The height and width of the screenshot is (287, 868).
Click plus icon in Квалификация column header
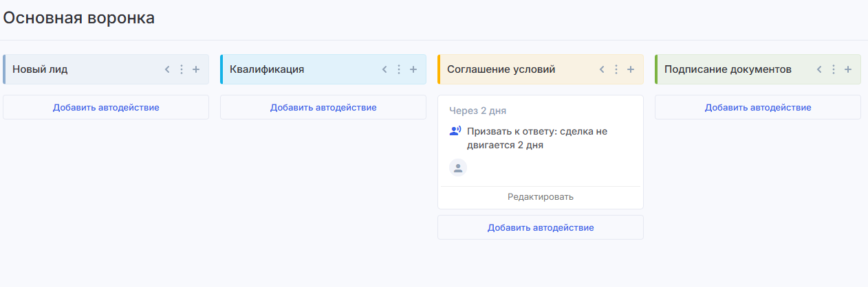click(x=413, y=69)
